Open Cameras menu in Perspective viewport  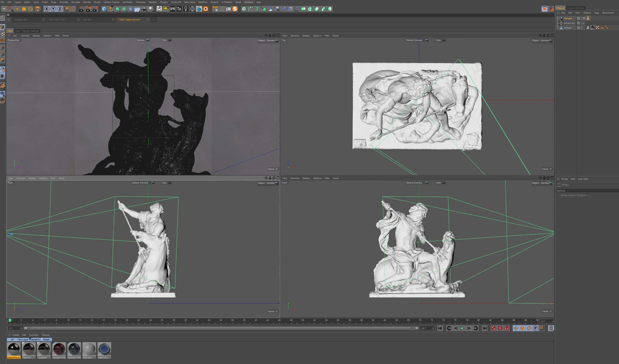[x=25, y=36]
